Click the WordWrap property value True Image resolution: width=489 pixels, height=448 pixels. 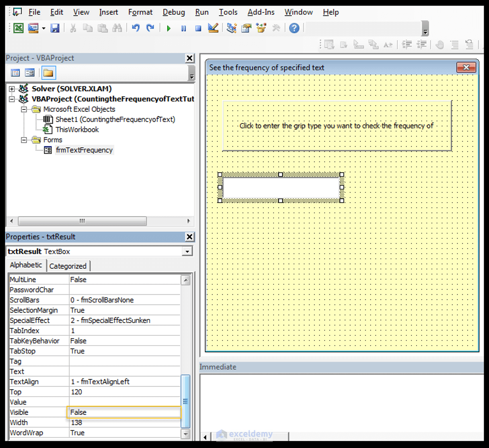pyautogui.click(x=124, y=433)
